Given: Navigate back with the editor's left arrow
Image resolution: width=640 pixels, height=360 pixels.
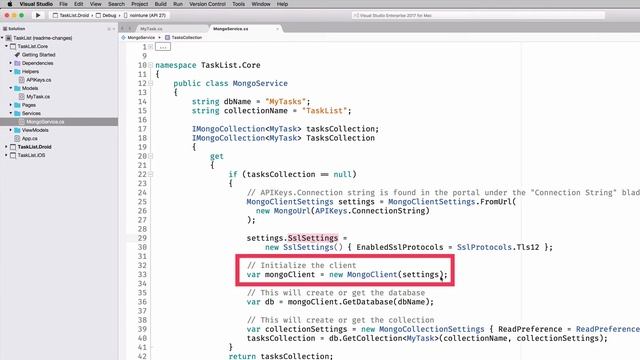Looking at the screenshot, I should coord(122,29).
